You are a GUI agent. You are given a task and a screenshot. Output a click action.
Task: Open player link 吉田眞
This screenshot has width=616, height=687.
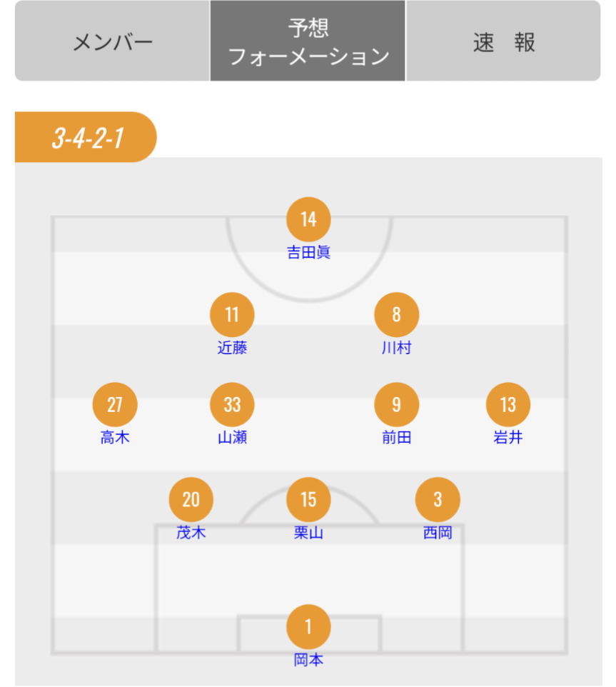(x=308, y=252)
